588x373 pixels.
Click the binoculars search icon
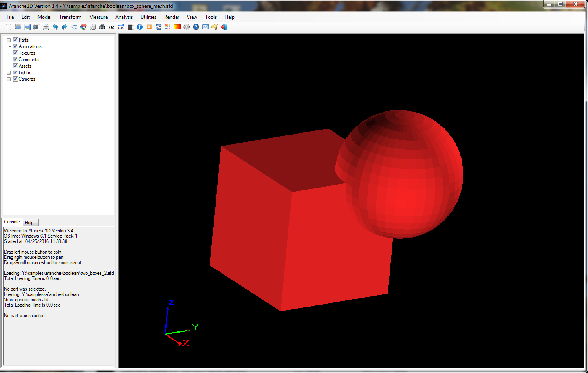click(102, 27)
